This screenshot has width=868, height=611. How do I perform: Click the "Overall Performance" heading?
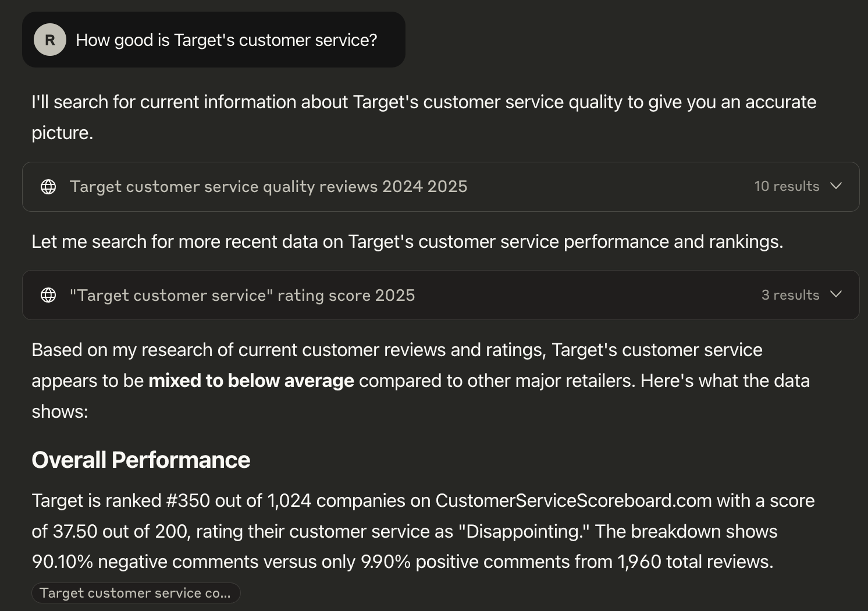pyautogui.click(x=141, y=460)
